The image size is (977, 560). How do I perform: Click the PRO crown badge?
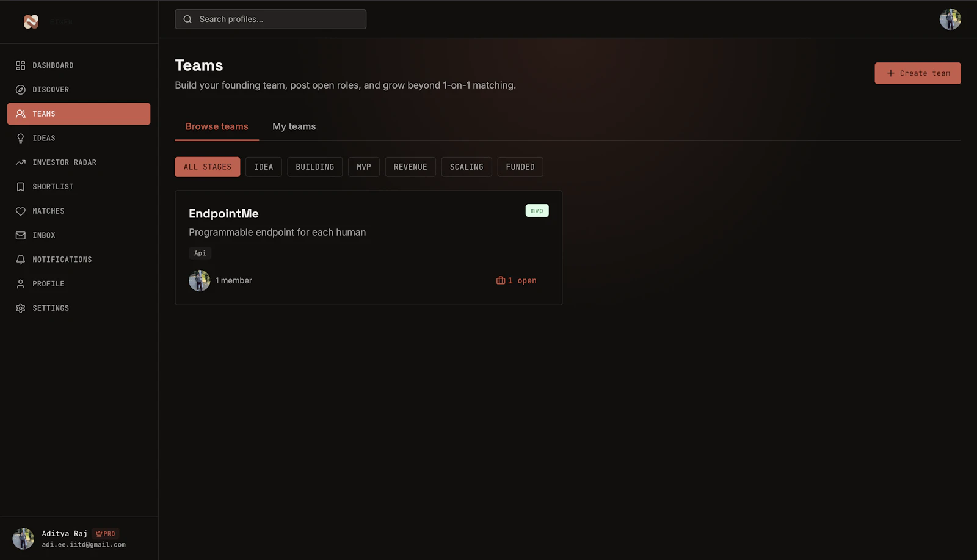(106, 534)
